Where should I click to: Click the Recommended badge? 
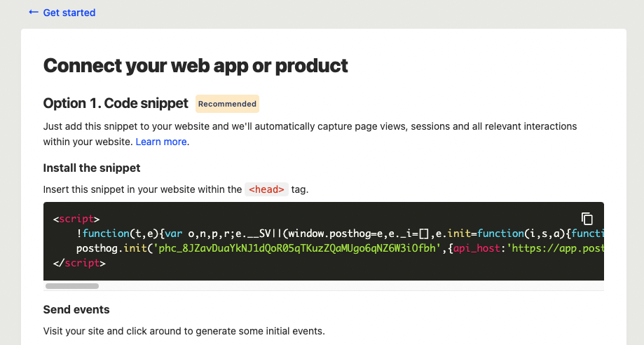click(227, 104)
